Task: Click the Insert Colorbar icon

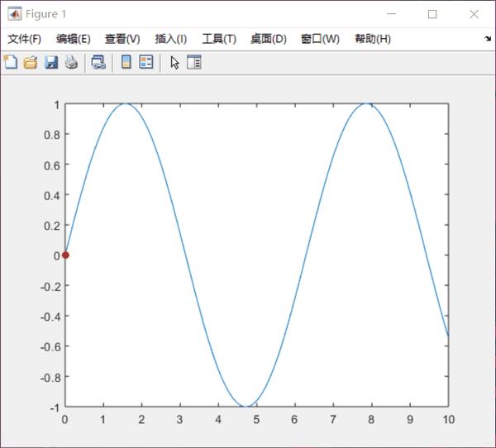Action: click(x=126, y=62)
